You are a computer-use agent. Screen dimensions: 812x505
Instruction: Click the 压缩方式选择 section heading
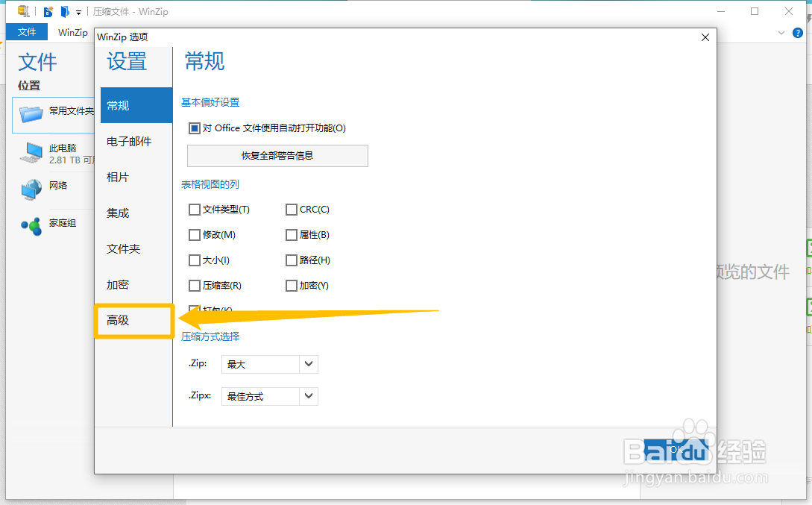210,336
